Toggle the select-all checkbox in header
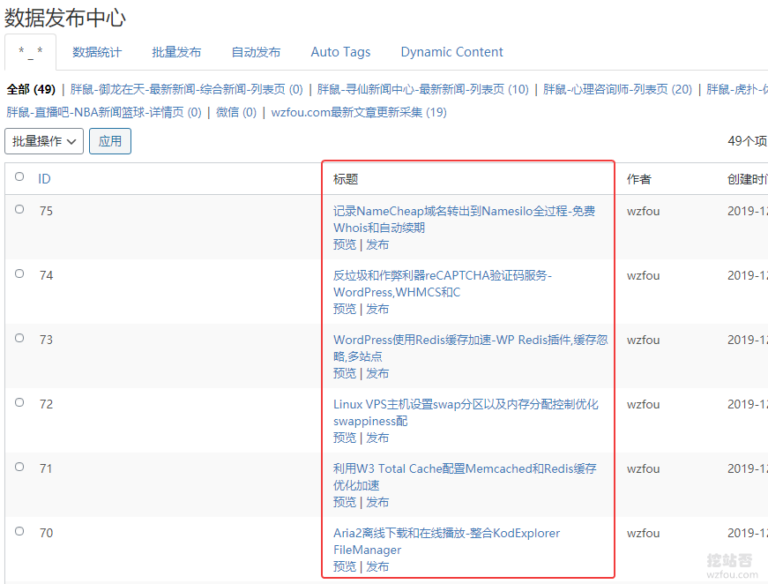Image resolution: width=768 pixels, height=584 pixels. click(19, 176)
